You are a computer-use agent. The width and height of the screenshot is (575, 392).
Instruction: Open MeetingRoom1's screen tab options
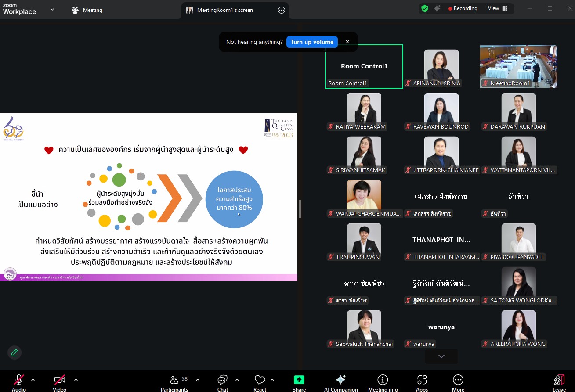click(x=282, y=10)
